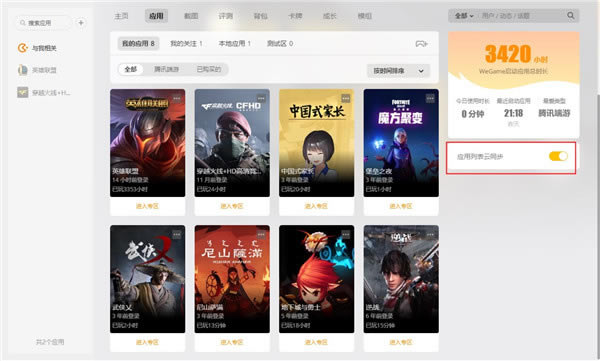Select the 武侠乂 game cover
600x361 pixels.
coord(147,279)
